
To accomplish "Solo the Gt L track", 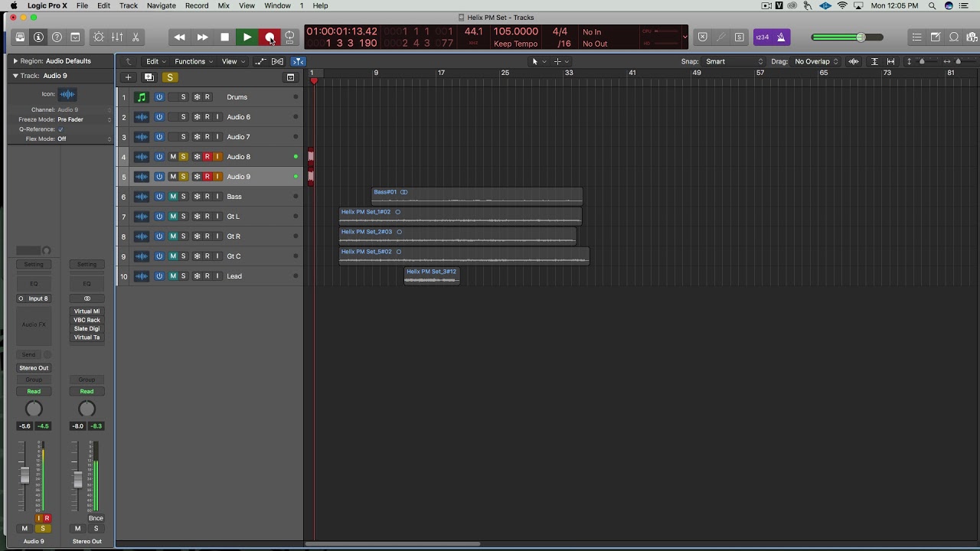I will click(x=183, y=217).
